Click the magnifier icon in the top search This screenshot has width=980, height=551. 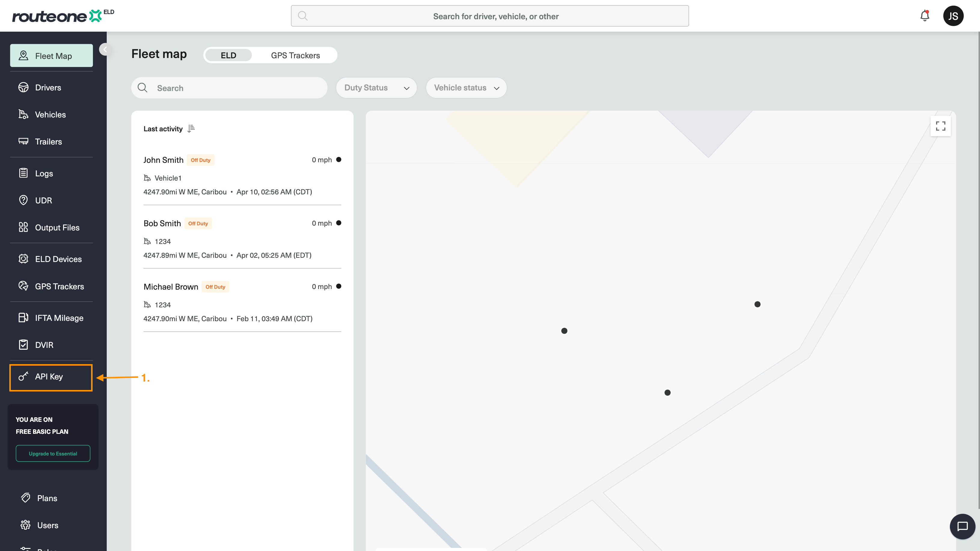tap(302, 16)
